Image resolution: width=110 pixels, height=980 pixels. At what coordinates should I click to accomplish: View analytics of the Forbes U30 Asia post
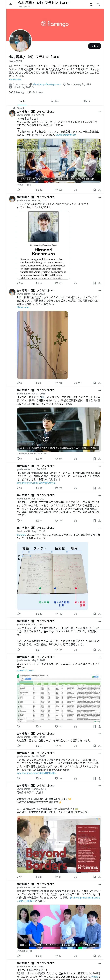pyautogui.click(x=75, y=283)
